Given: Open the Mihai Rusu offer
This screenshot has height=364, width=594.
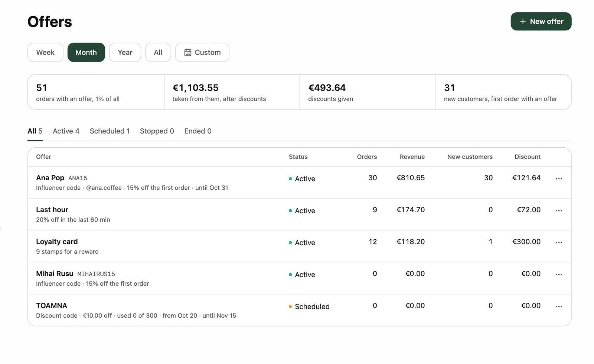Looking at the screenshot, I should click(x=55, y=273).
